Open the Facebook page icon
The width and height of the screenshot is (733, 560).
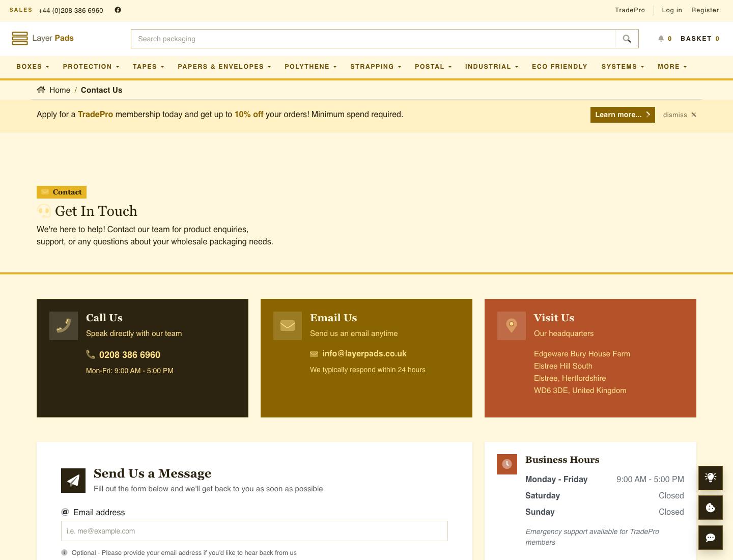click(118, 10)
